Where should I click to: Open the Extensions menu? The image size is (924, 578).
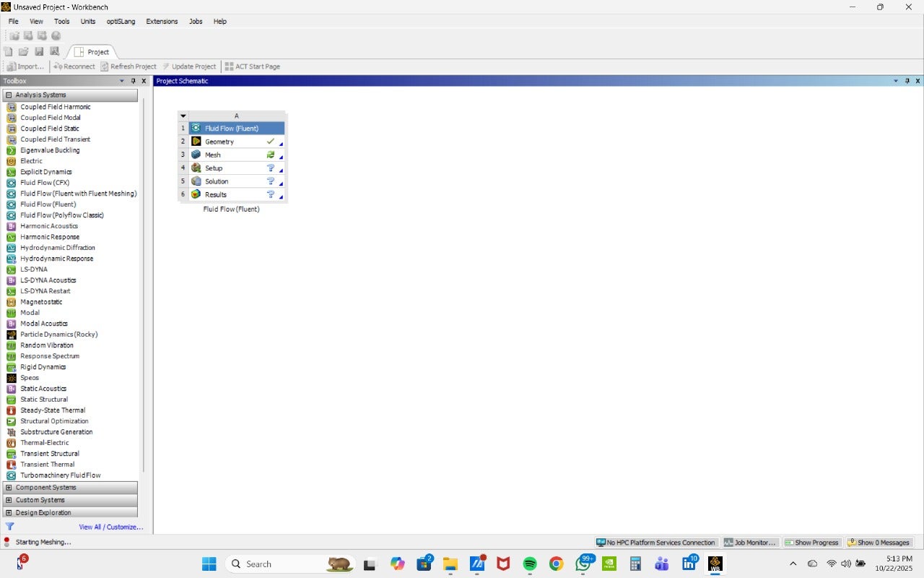(x=162, y=22)
